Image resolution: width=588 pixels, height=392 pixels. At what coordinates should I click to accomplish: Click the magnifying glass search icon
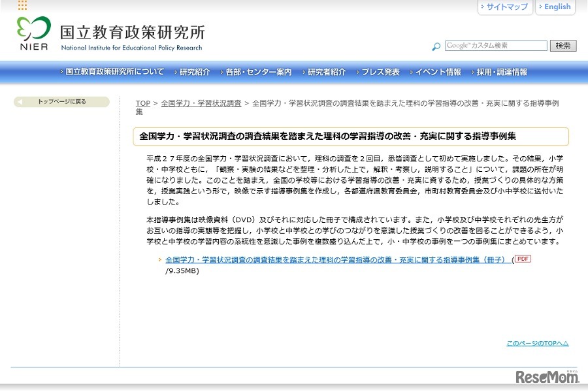[436, 46]
